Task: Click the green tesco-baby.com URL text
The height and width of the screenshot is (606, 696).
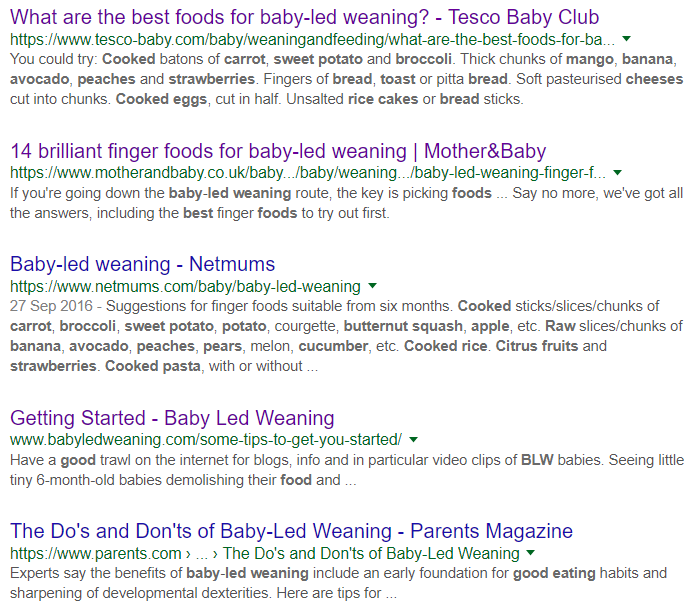Action: (x=312, y=40)
